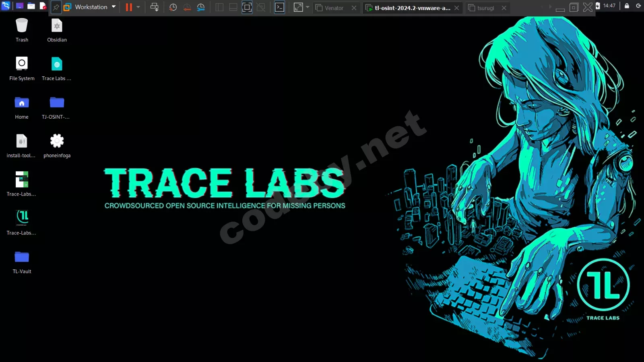Open the TL-Vault folder
Screen dimensions: 644x362
22,261
